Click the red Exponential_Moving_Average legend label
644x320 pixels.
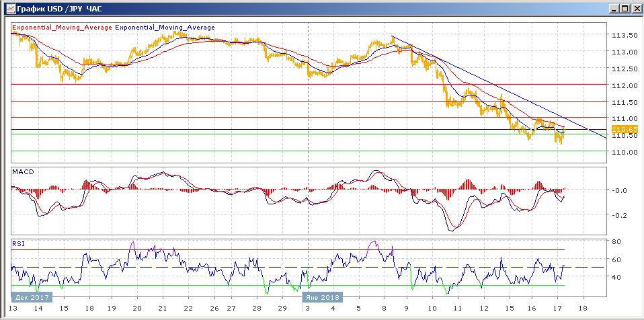tap(62, 28)
